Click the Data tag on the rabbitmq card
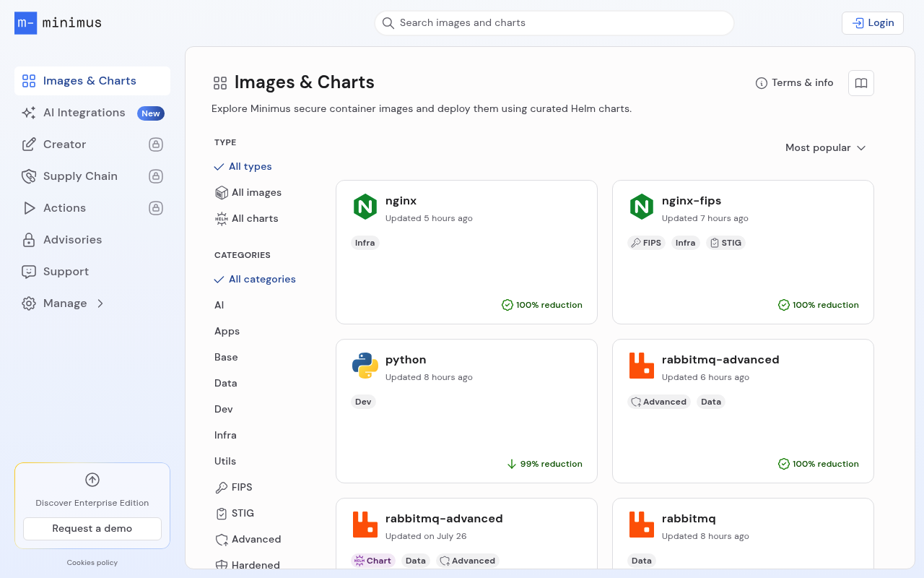Viewport: 924px width, 578px height. (x=641, y=561)
